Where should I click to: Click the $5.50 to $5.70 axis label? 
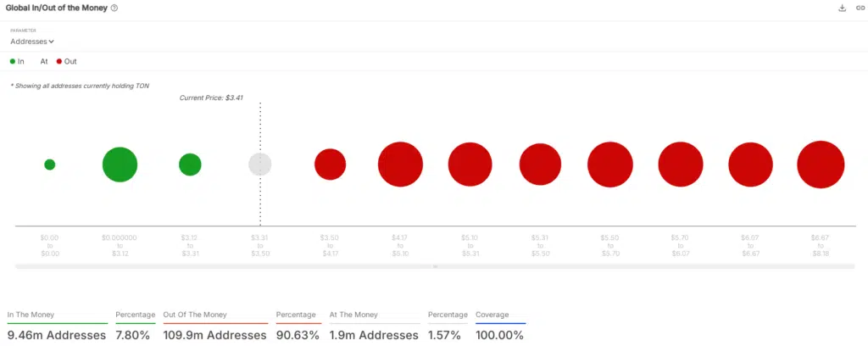(610, 245)
